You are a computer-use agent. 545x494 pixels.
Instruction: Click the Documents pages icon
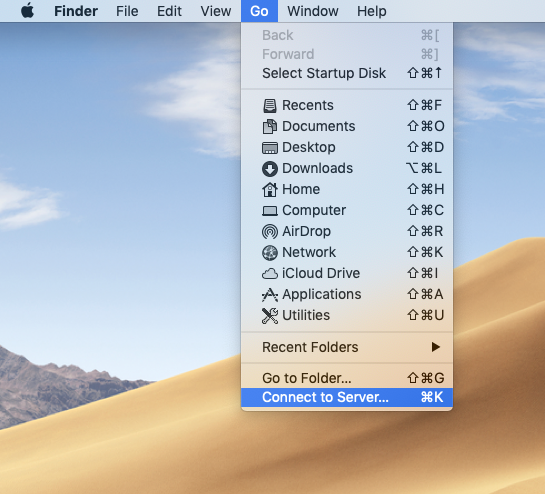pos(270,127)
